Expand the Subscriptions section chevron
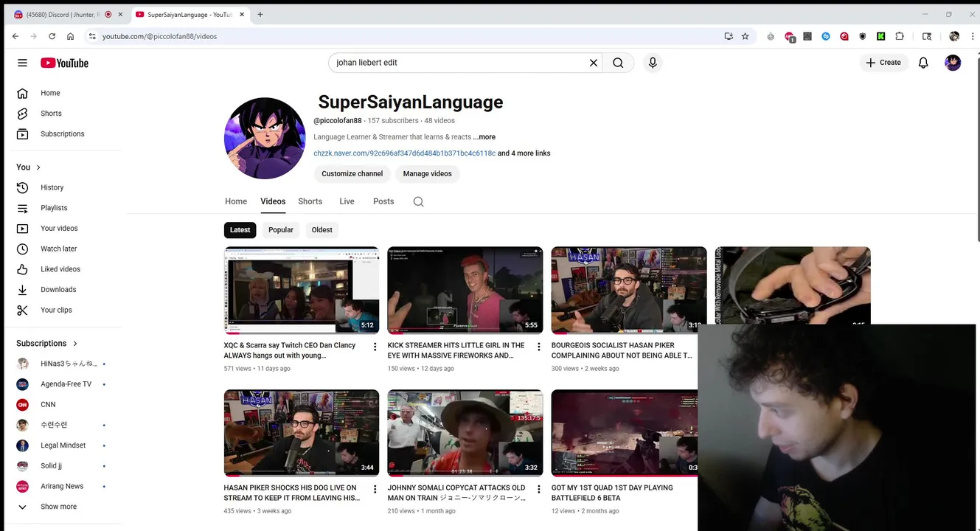Image resolution: width=980 pixels, height=531 pixels. click(x=74, y=344)
